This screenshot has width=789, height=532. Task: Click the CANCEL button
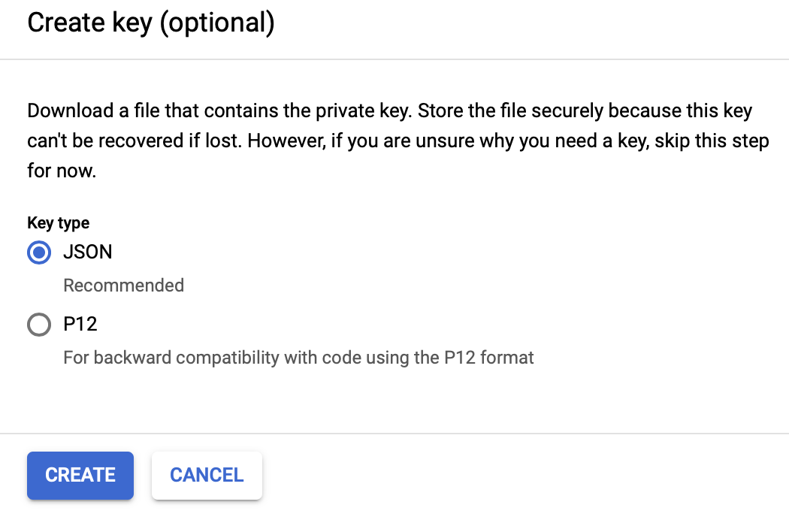207,475
